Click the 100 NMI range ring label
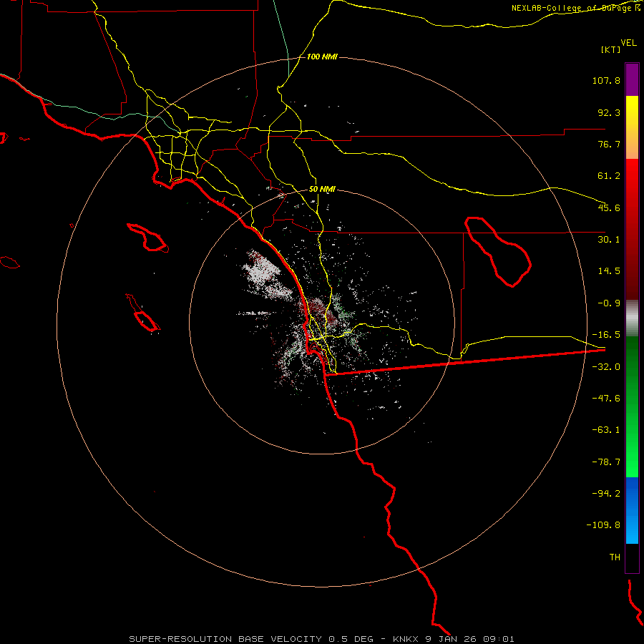Image resolution: width=644 pixels, height=644 pixels. 322,57
